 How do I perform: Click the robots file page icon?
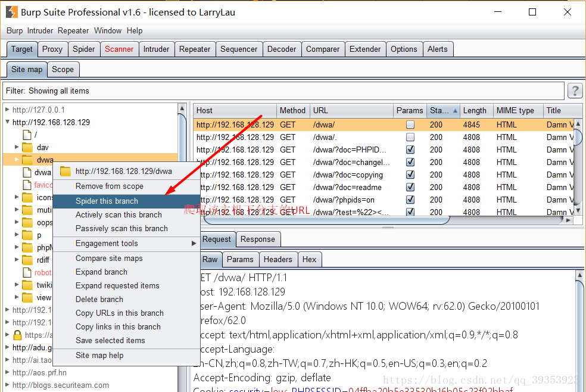27,272
